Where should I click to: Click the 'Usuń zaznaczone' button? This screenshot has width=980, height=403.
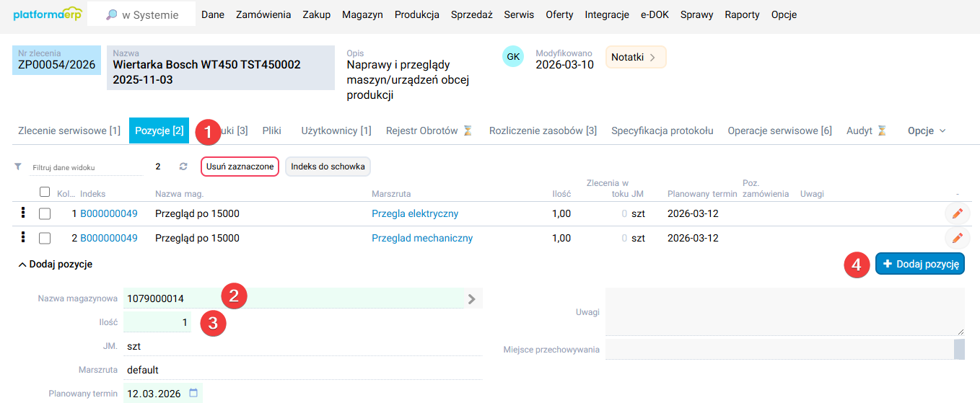click(240, 167)
